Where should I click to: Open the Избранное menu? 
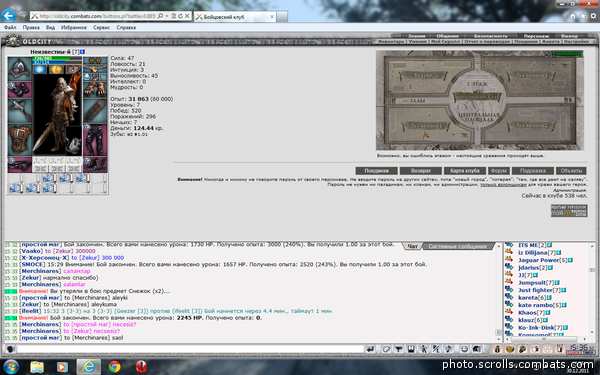74,28
